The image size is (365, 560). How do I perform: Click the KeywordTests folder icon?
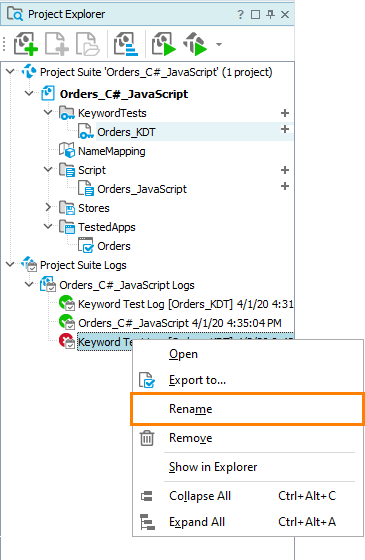[x=67, y=112]
